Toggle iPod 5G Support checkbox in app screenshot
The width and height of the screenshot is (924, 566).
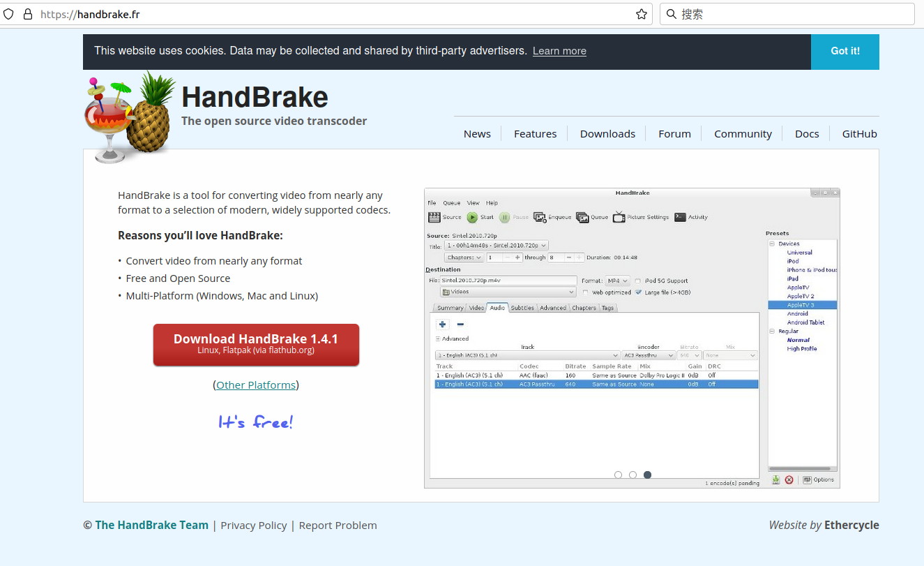[638, 281]
